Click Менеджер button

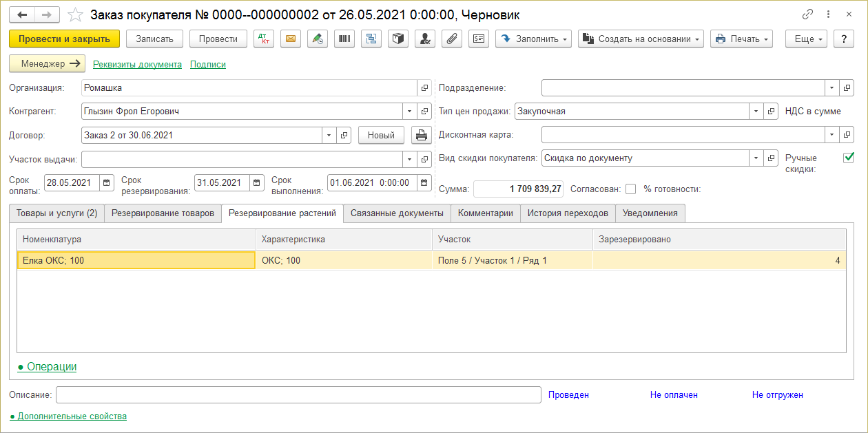tap(48, 64)
